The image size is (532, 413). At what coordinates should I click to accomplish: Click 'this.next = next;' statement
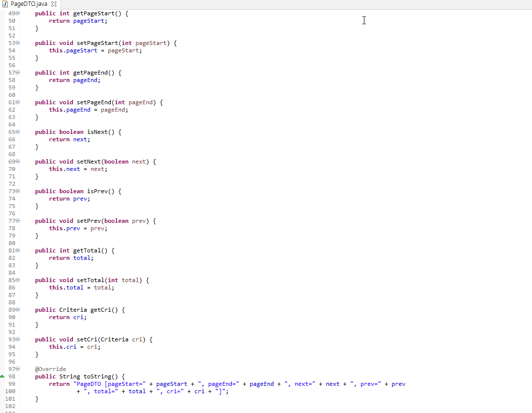78,169
